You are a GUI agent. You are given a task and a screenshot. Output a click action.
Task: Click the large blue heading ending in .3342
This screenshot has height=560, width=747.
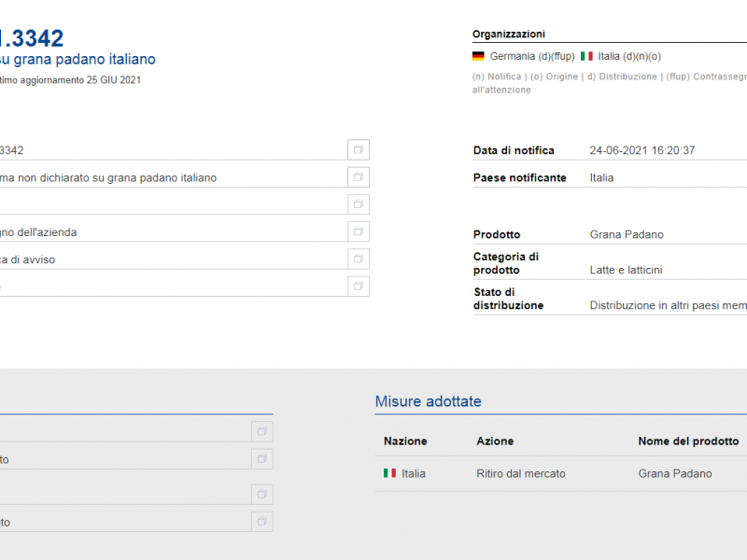pos(32,38)
